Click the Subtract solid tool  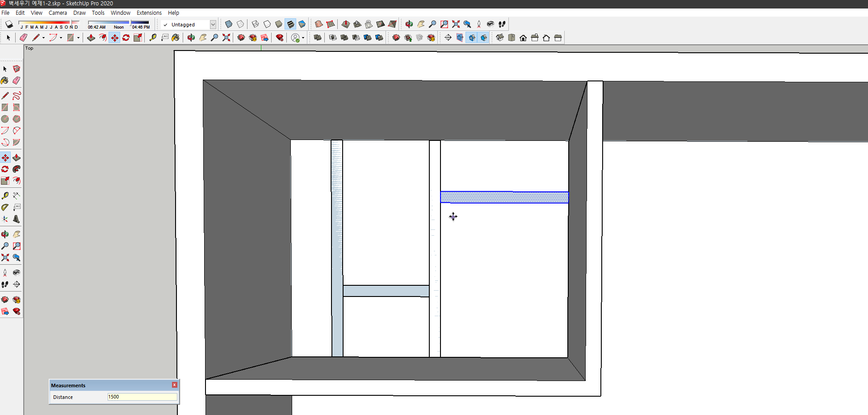[x=356, y=38]
